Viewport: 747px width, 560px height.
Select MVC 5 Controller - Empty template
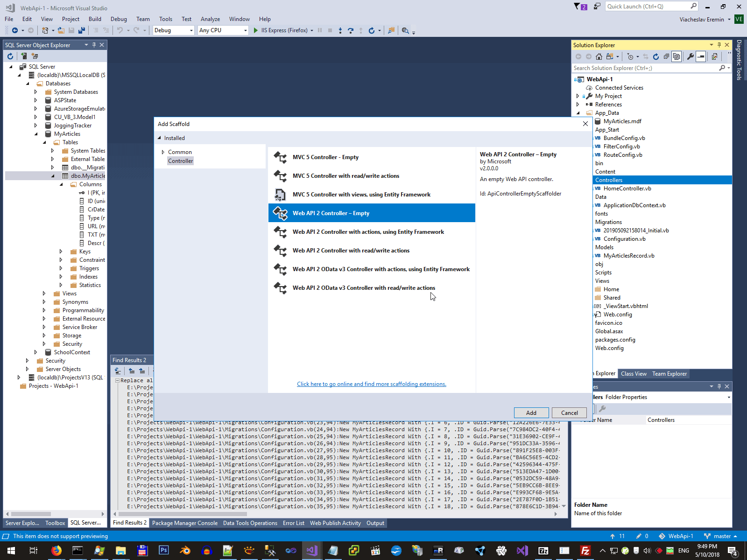click(372, 157)
